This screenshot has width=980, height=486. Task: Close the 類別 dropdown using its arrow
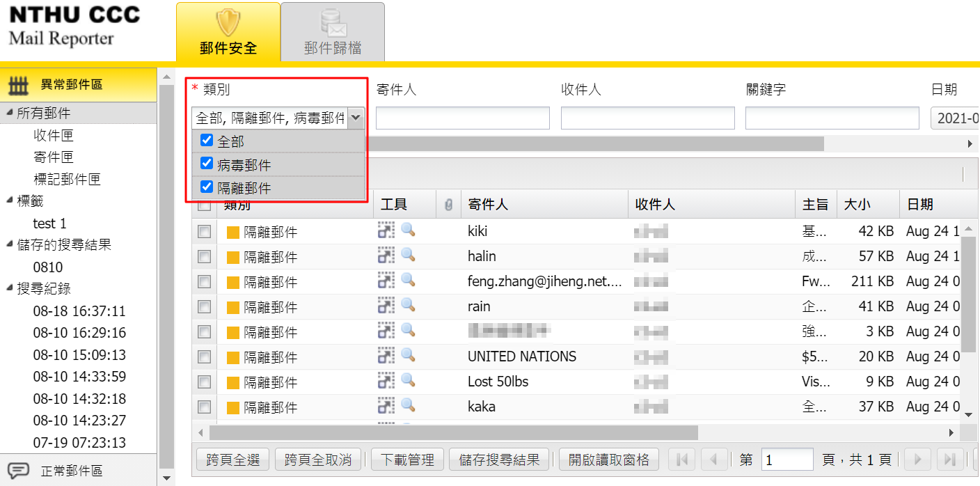(356, 118)
